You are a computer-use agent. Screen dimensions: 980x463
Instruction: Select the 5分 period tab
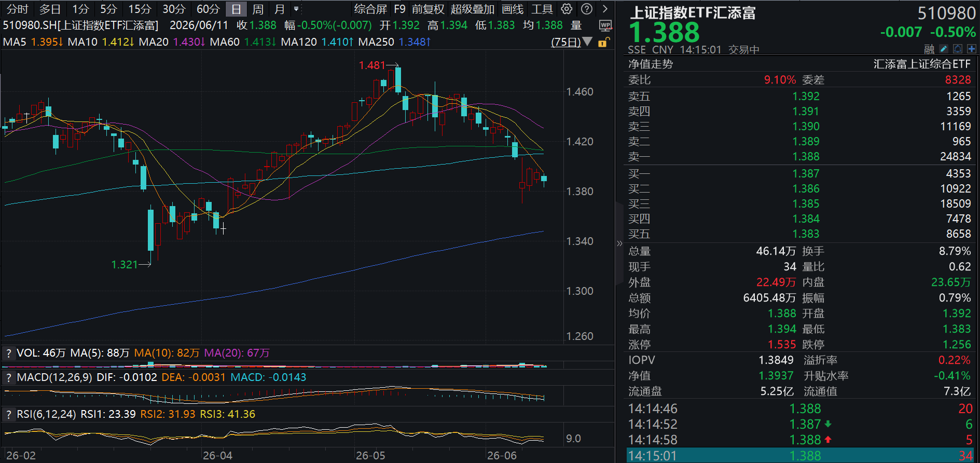click(108, 9)
